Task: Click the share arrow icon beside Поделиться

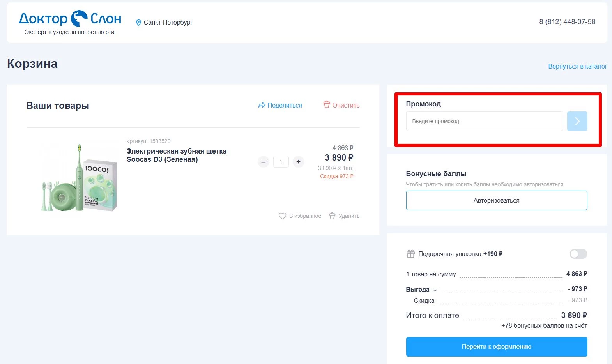Action: coord(262,105)
